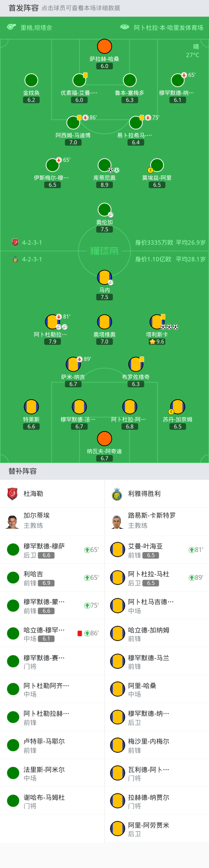Click the Al-Nassr club crest beside 利雅得胜利
Image resolution: width=209 pixels, height=868 pixels.
[117, 494]
